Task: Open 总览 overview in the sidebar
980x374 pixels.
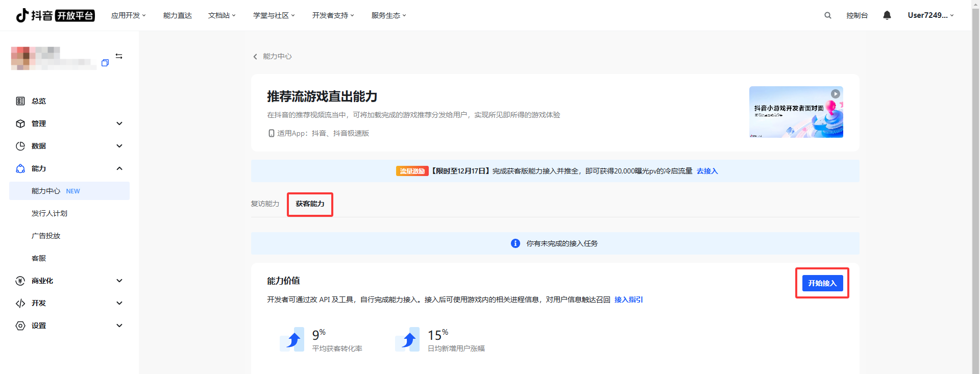Action: pos(39,101)
